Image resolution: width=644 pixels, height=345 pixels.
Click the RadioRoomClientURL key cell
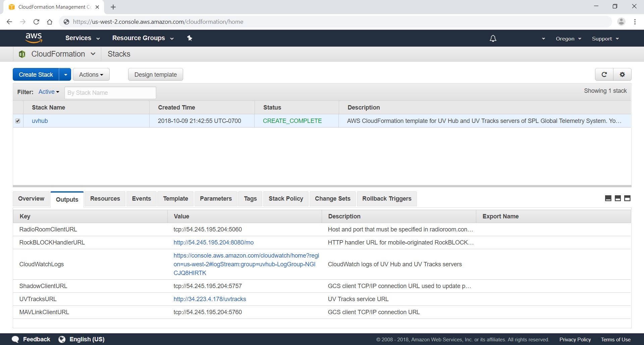[x=48, y=229]
